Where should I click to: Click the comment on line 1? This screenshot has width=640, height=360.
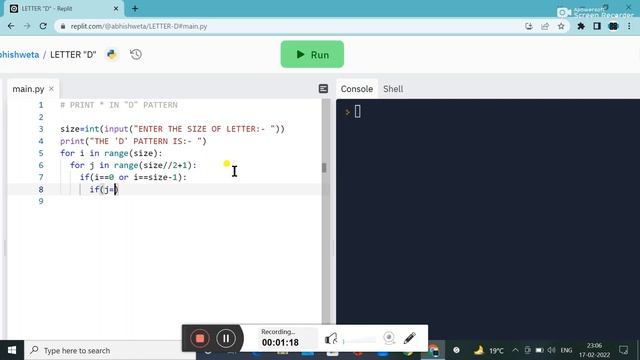pos(119,105)
